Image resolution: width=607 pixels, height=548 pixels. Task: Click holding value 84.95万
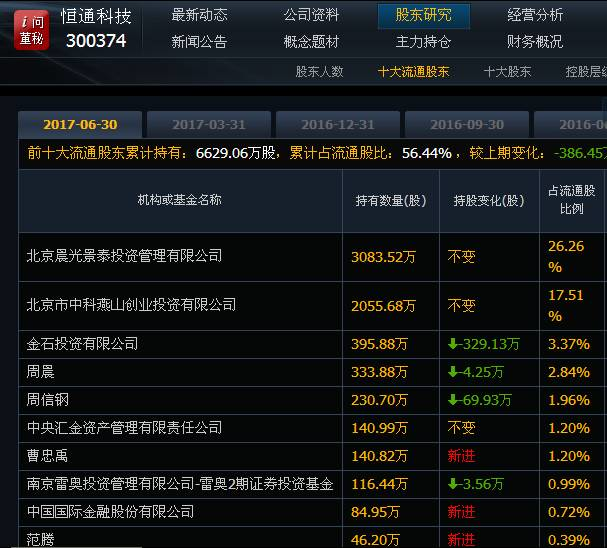(x=375, y=512)
